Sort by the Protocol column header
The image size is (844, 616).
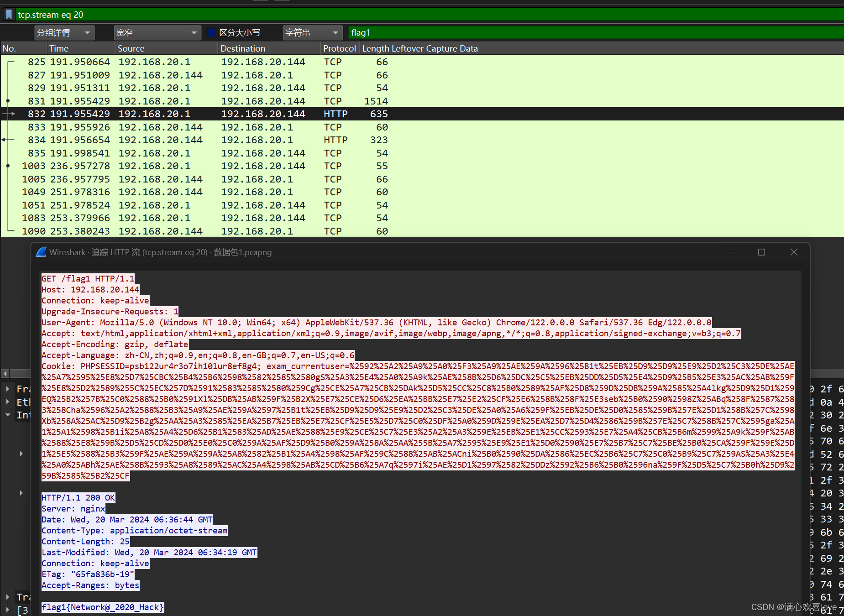pos(339,48)
